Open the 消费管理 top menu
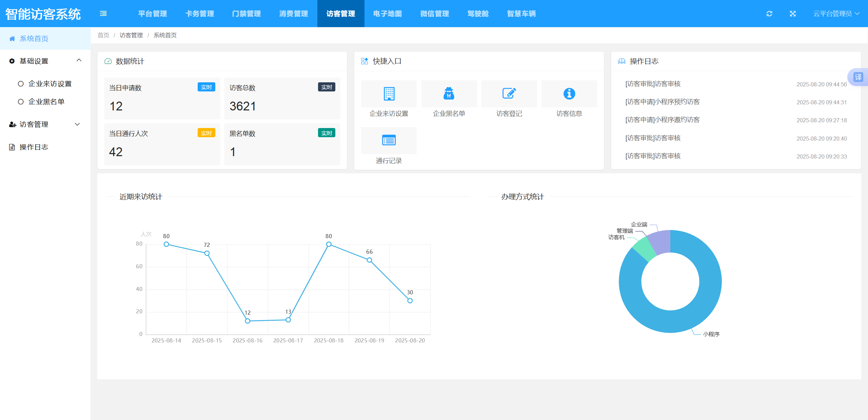 (294, 14)
